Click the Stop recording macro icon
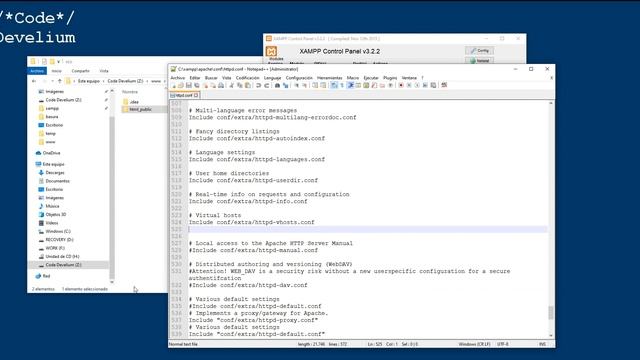This screenshot has width=640, height=360. tap(409, 85)
